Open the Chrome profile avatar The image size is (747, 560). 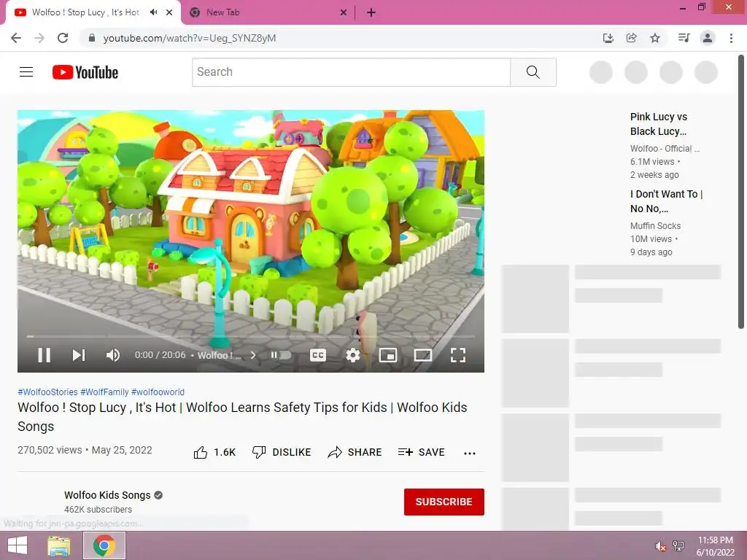point(708,38)
